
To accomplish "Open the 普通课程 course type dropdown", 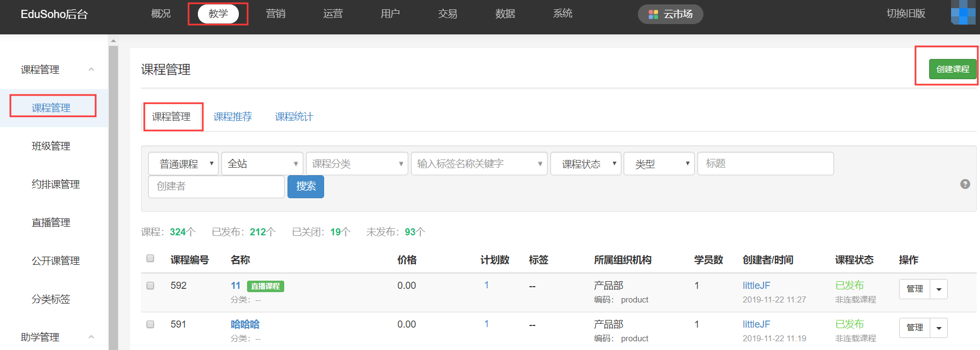I will [183, 164].
